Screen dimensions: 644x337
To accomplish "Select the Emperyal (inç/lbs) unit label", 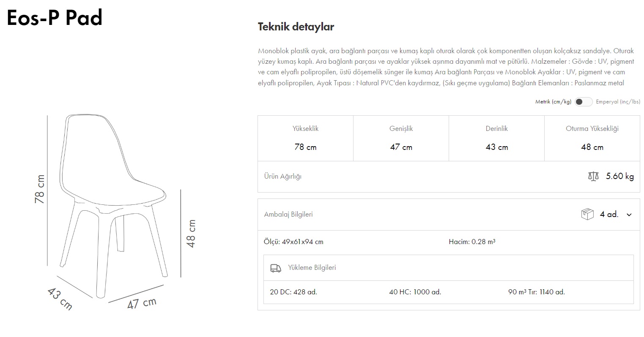I will [x=618, y=102].
